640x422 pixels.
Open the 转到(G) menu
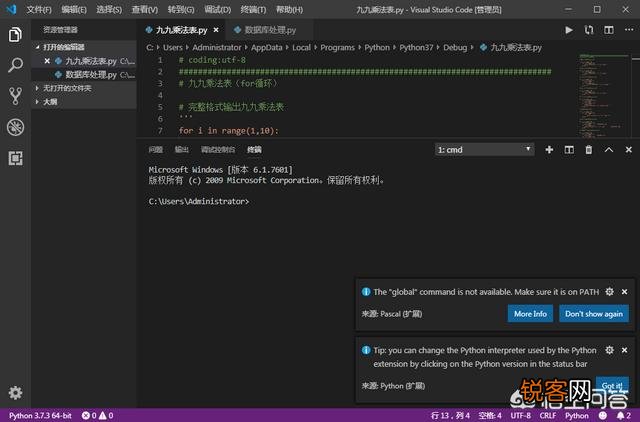click(181, 9)
